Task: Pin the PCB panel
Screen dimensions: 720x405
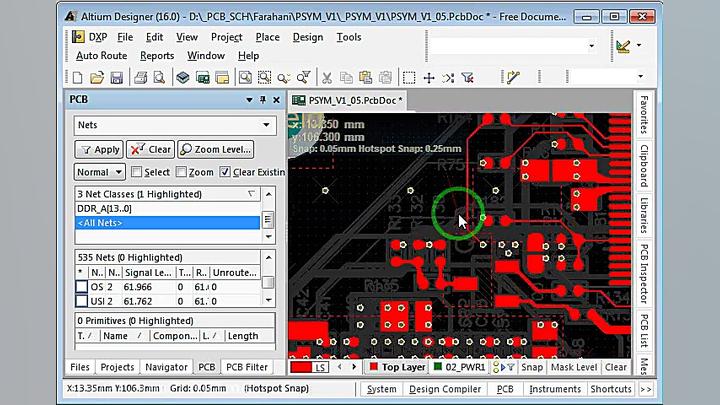Action: [263, 100]
